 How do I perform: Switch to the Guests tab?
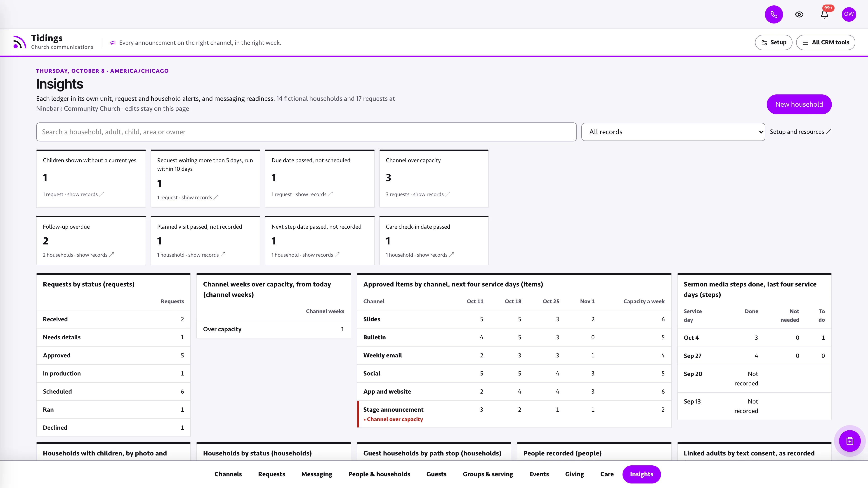(436, 474)
